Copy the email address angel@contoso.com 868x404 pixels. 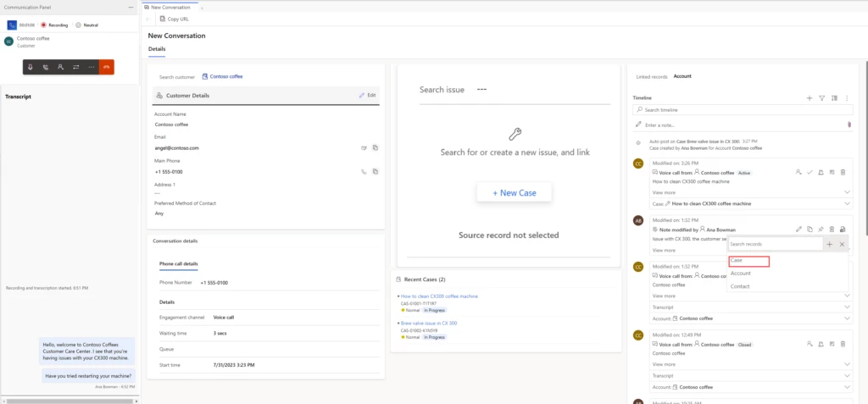375,148
